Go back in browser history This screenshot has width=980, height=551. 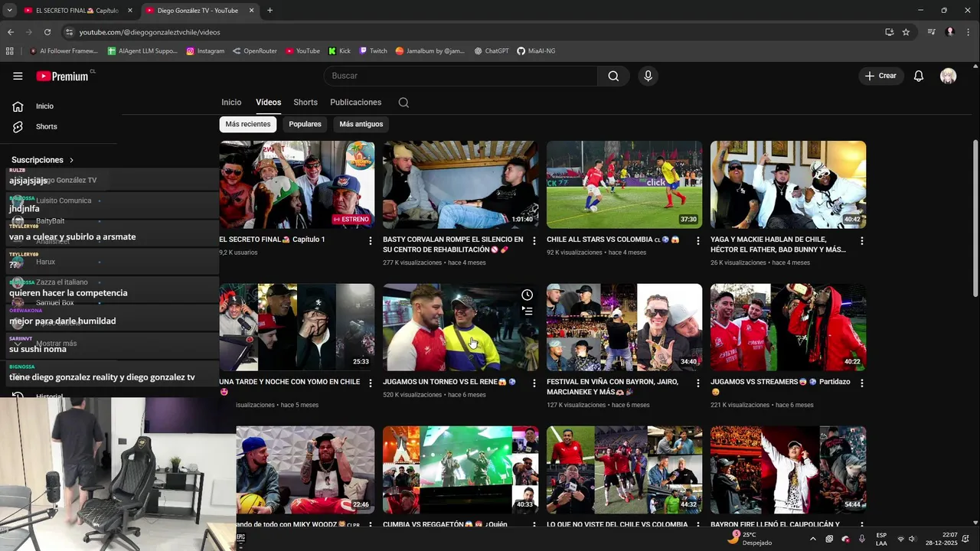11,32
